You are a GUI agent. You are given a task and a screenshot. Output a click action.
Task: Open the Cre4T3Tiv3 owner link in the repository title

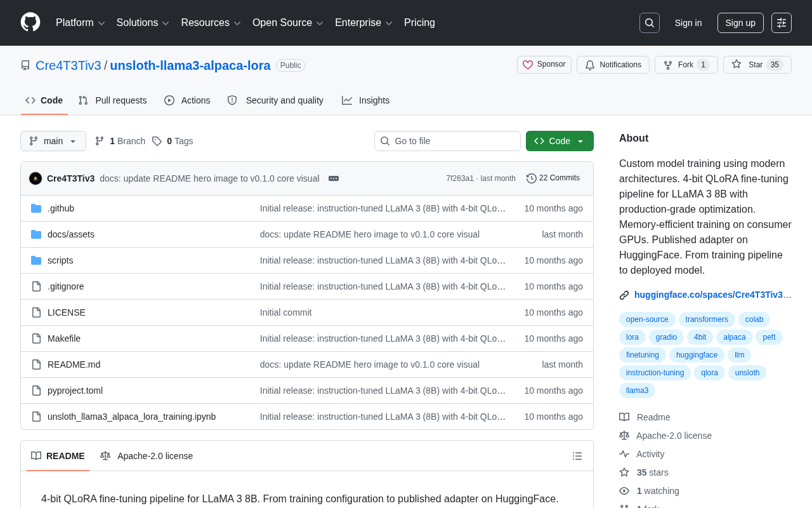(x=69, y=65)
